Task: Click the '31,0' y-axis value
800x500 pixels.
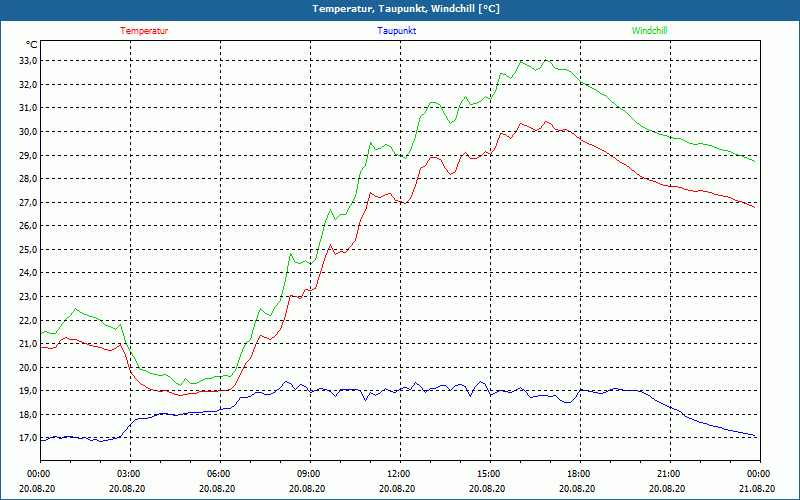Action: (x=28, y=108)
